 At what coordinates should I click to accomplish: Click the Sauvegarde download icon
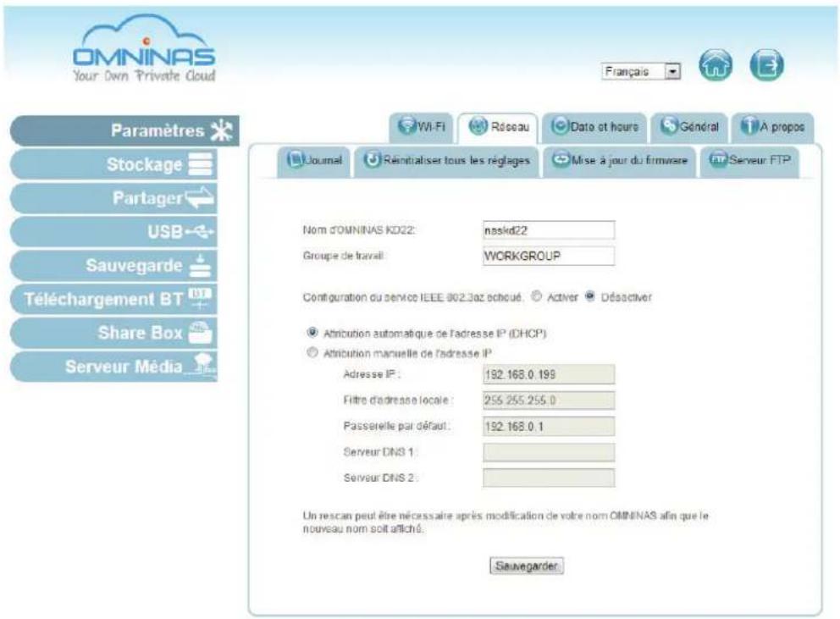click(201, 265)
